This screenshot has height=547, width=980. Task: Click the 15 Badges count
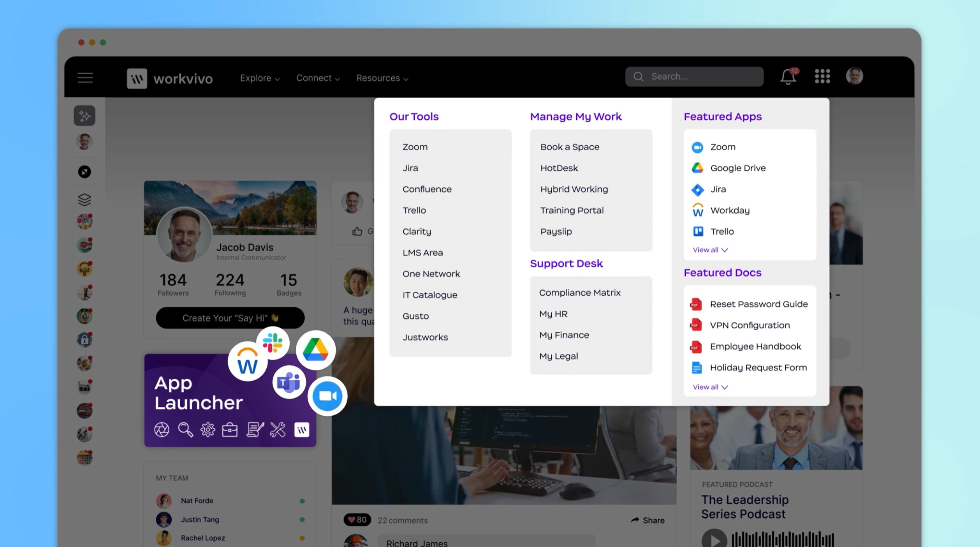[x=289, y=284]
